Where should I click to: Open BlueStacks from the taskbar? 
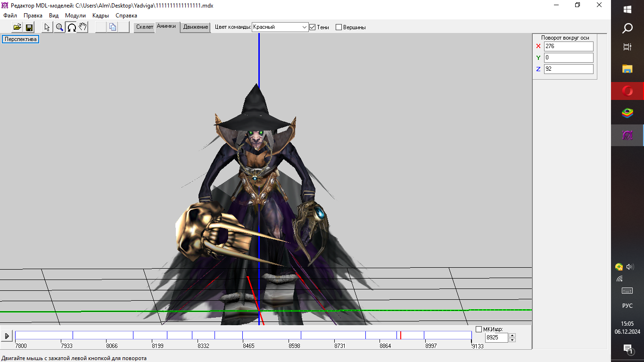627,113
